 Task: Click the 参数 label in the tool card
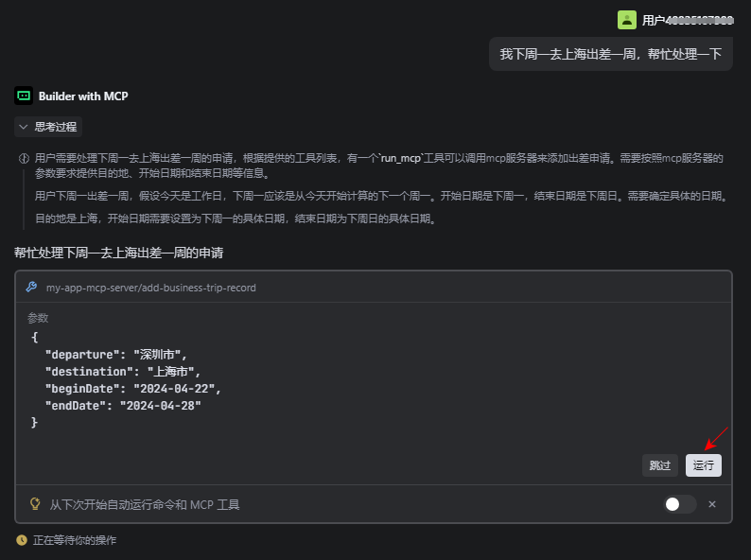38,318
